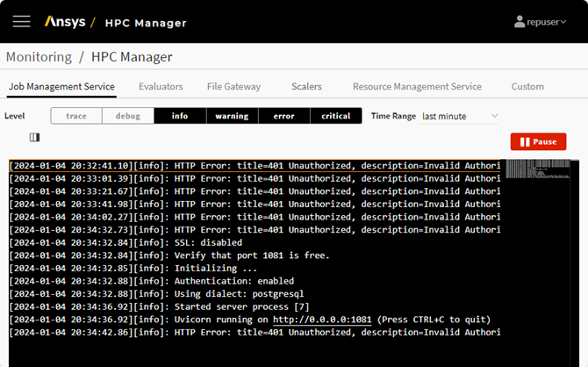Click the 'Verify that port 1081 is free.' line
The height and width of the screenshot is (367, 588).
point(169,255)
